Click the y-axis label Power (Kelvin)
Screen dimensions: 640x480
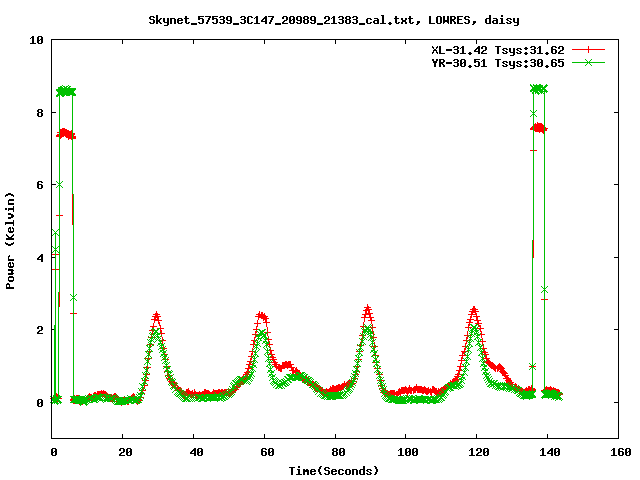10,241
